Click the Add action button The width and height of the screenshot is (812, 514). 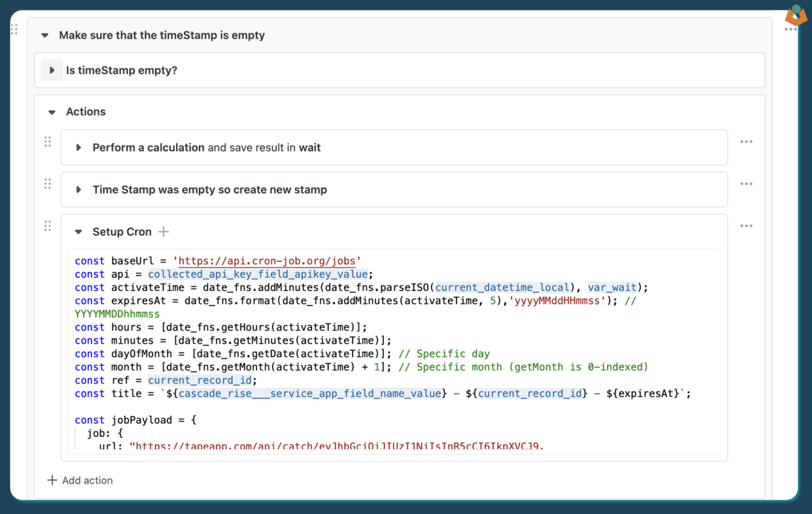(80, 480)
